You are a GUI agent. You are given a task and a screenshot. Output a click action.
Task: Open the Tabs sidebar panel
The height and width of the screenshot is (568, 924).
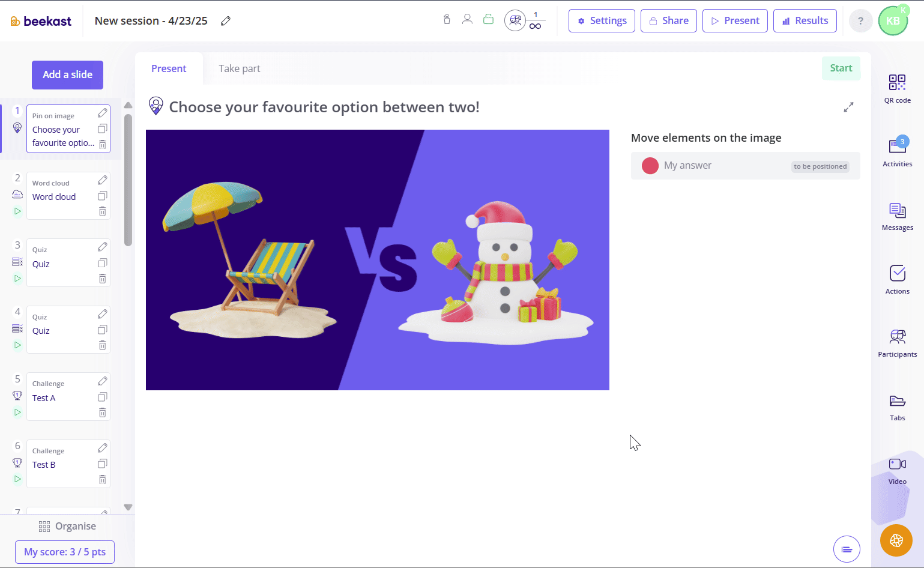(897, 406)
